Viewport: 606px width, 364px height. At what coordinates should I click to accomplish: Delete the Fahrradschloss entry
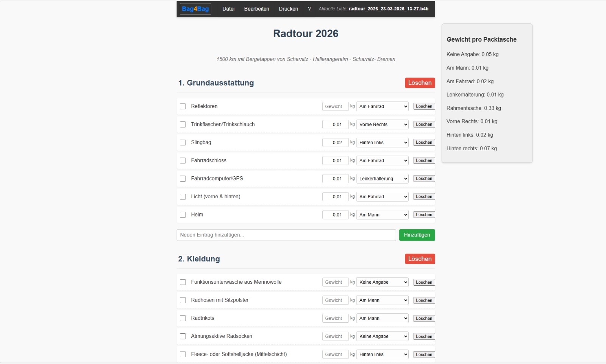tap(424, 160)
